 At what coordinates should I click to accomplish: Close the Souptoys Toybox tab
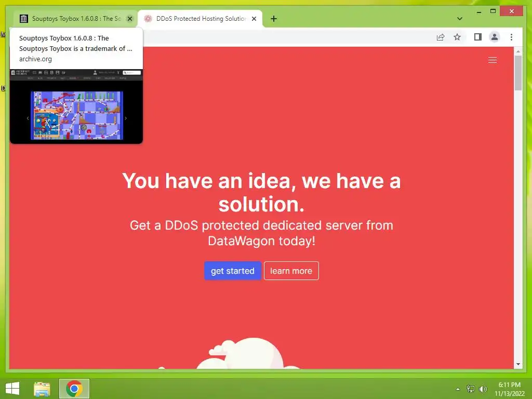click(129, 19)
